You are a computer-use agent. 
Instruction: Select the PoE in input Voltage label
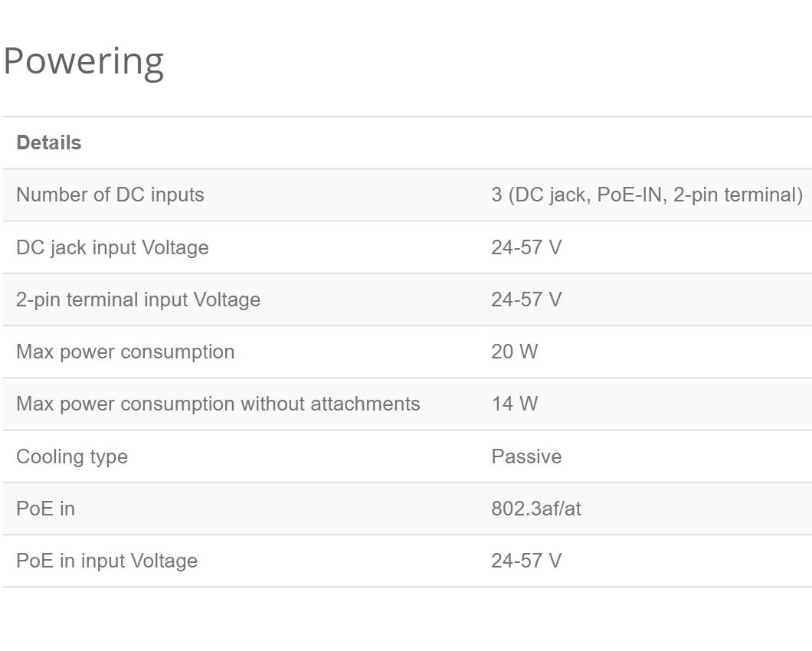click(106, 561)
